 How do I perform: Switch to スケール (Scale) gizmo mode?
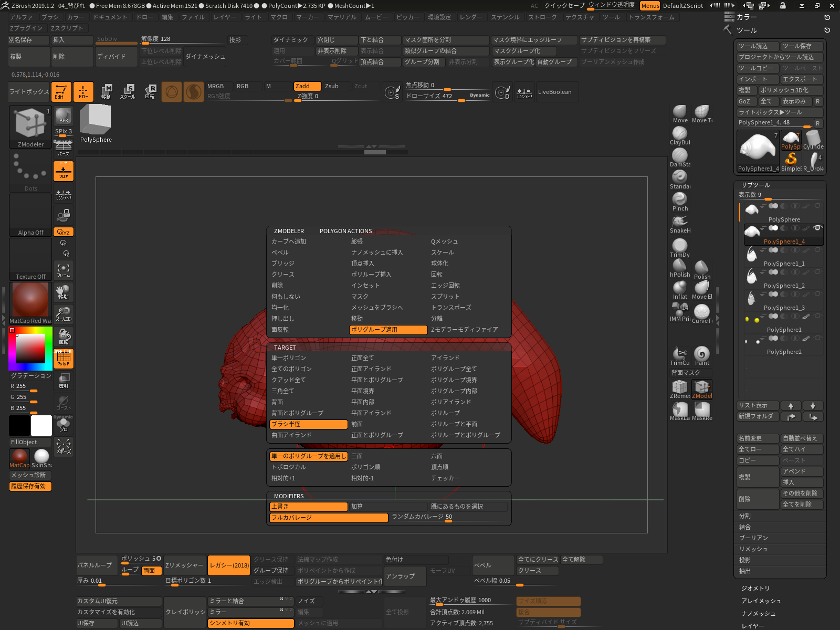(x=128, y=92)
